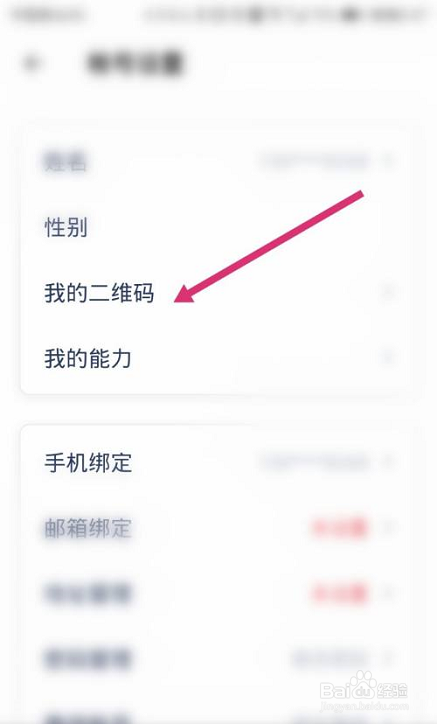Open 手机绑定 phone binding
The image size is (437, 724).
pyautogui.click(x=218, y=463)
